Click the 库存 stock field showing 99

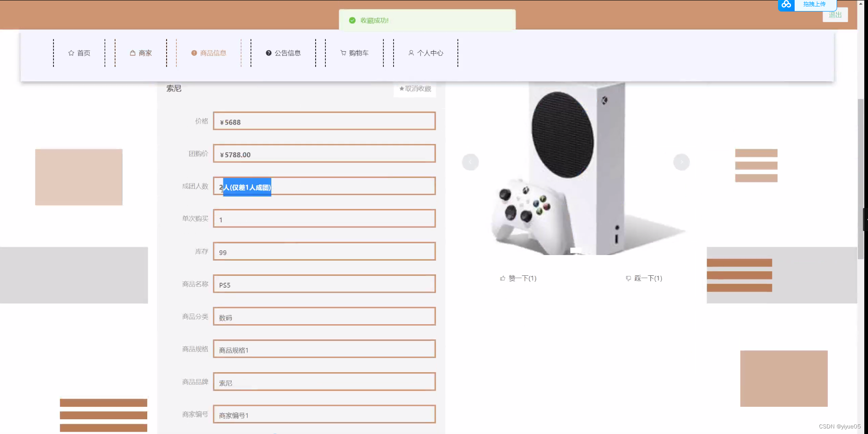[324, 251]
